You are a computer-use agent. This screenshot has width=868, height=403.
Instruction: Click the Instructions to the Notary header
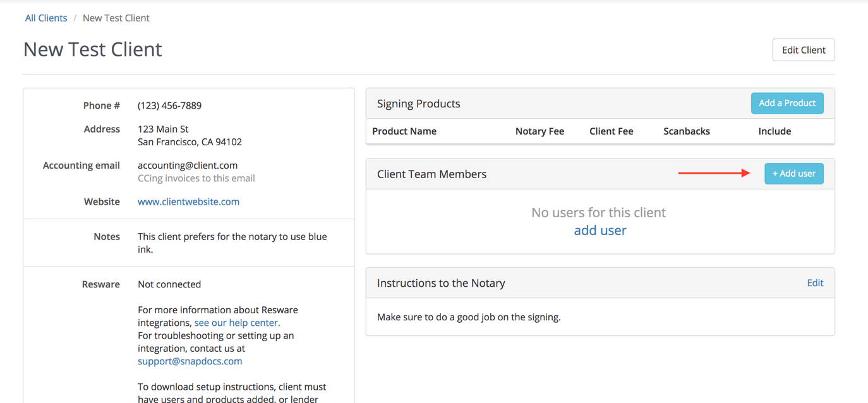pyautogui.click(x=440, y=282)
